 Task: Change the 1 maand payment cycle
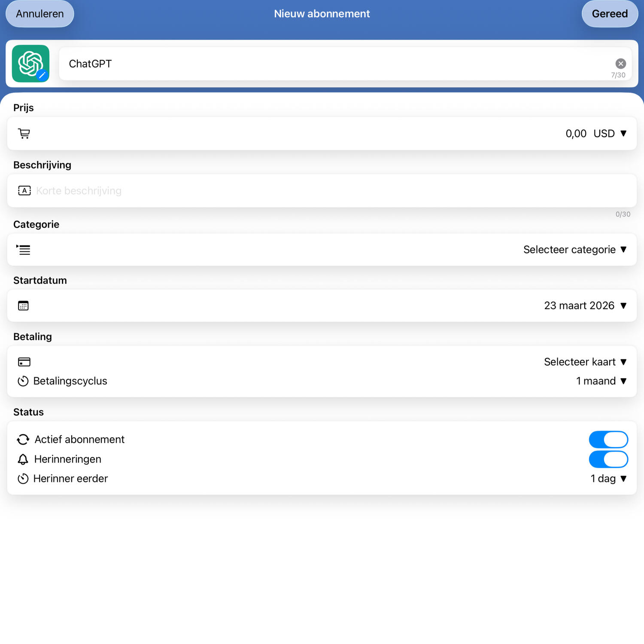[x=601, y=381]
